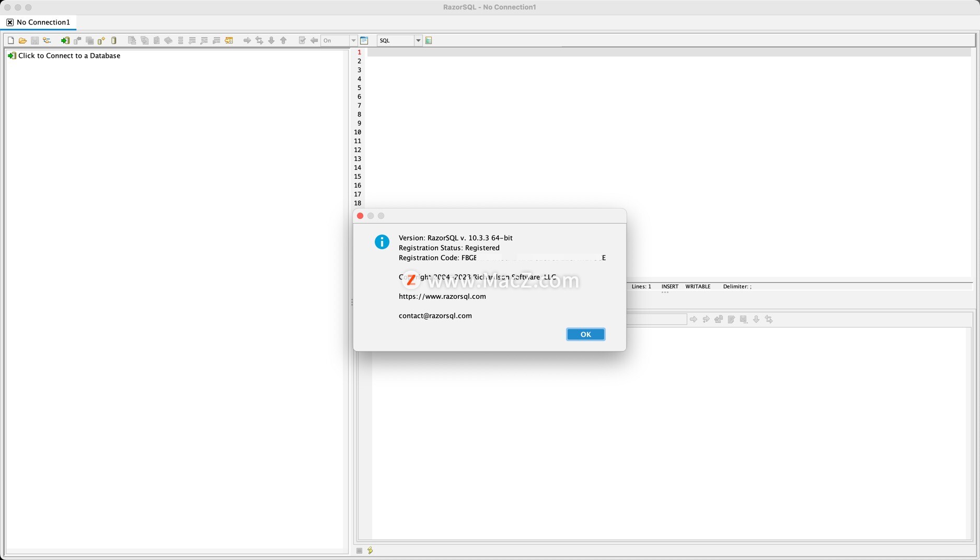Open the SQL language dropdown
The image size is (980, 560).
click(418, 40)
